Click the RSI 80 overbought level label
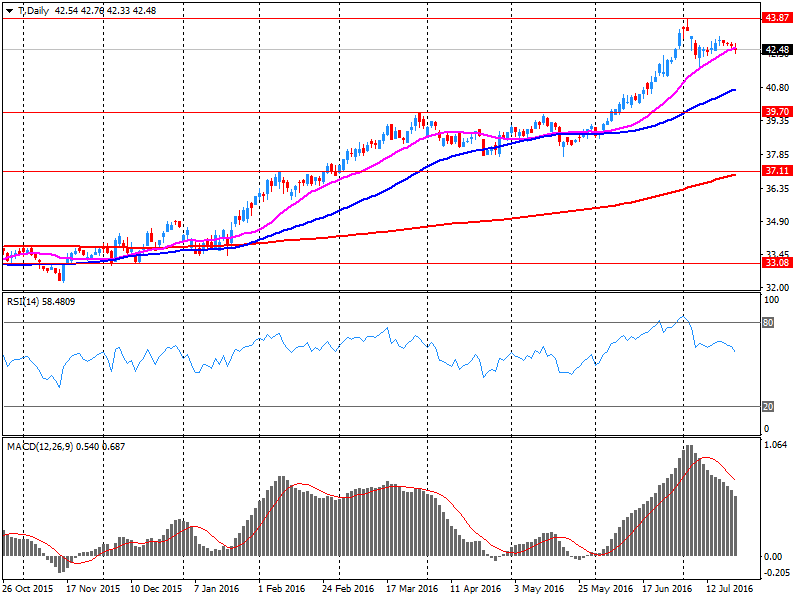 pos(768,322)
